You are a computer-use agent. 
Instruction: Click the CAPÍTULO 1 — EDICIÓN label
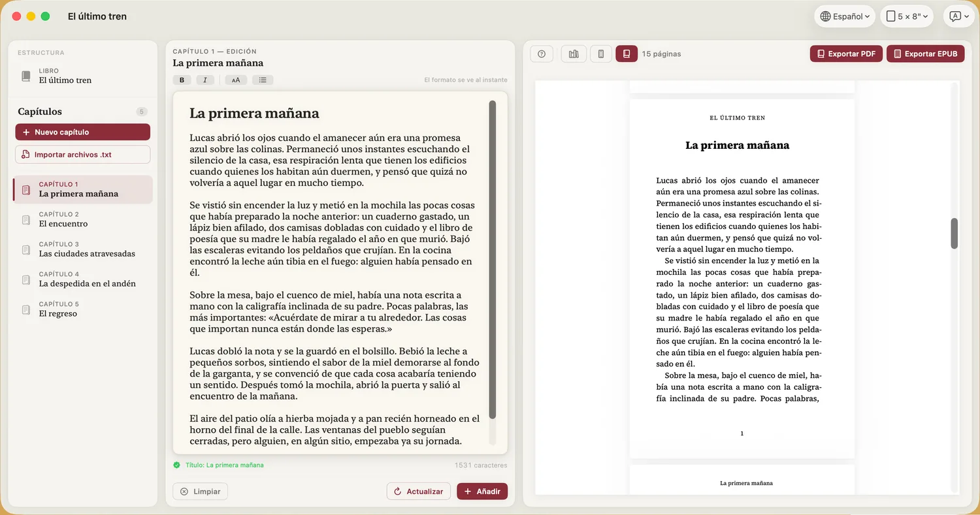coord(214,52)
